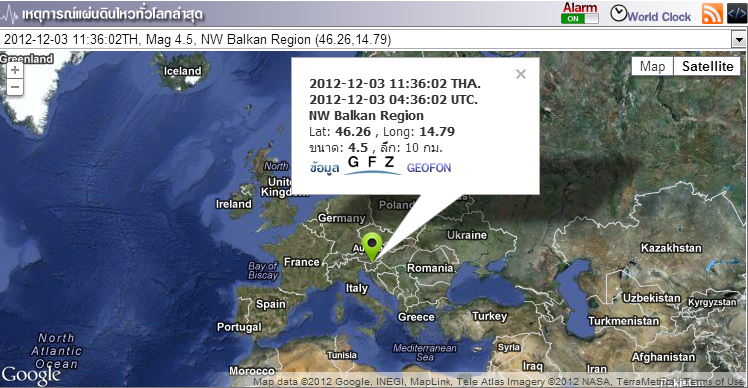Click the World Clock icon
The width and height of the screenshot is (748, 388).
coord(619,13)
